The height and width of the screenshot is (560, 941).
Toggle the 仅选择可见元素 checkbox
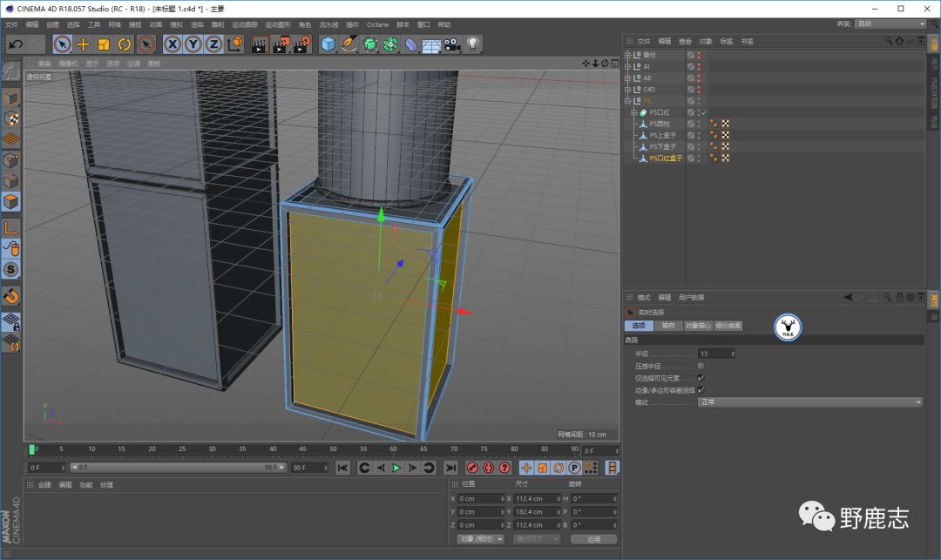701,378
